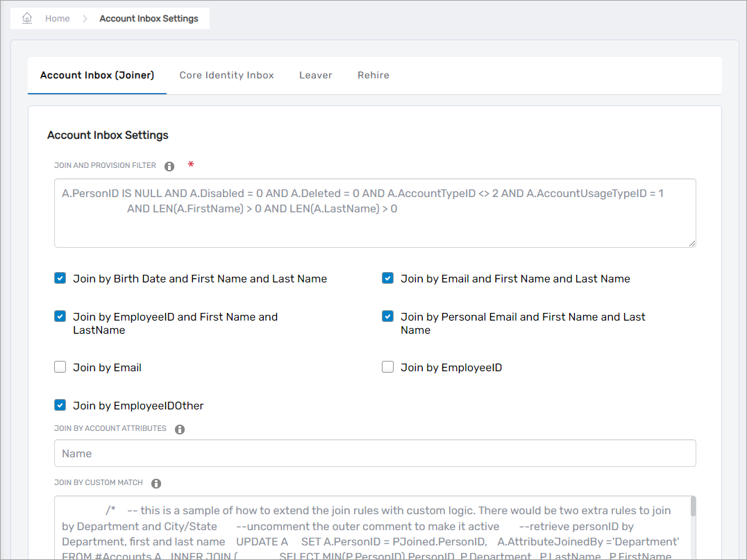This screenshot has height=560, width=747.
Task: Click the Home icon in breadcrumb
Action: tap(27, 19)
